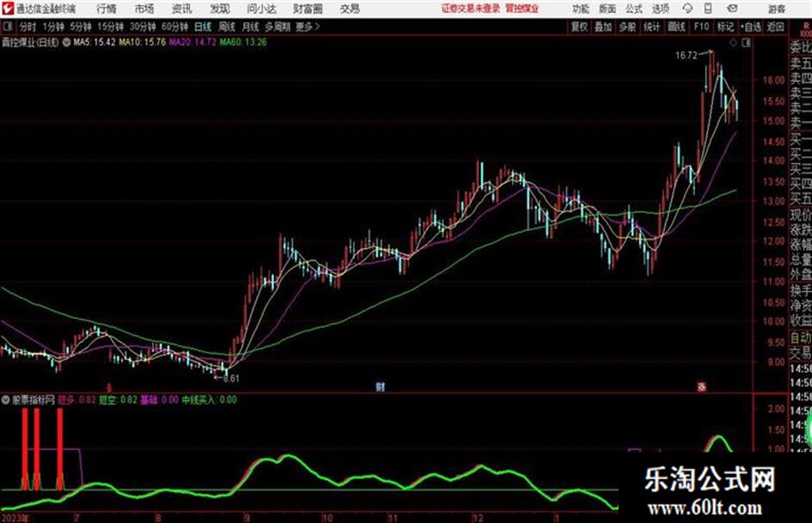Click the MA5: 15.42 label
Viewport: 812px width, 523px height.
(x=94, y=42)
